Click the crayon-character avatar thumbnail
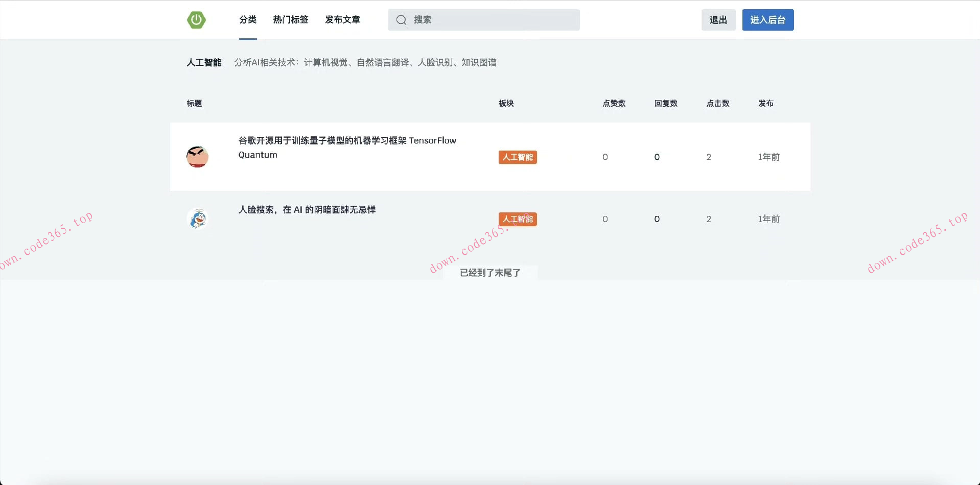The width and height of the screenshot is (980, 485). coord(197,157)
